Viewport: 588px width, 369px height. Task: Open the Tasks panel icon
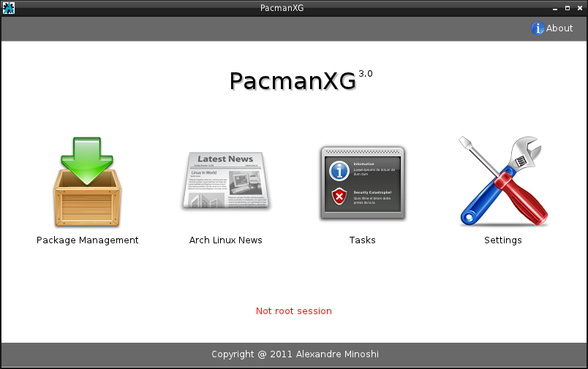363,183
